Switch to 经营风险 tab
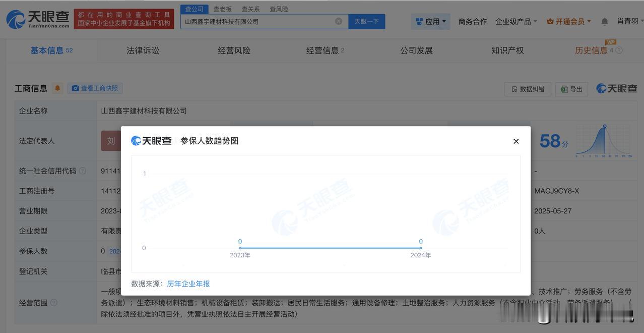 pyautogui.click(x=234, y=50)
